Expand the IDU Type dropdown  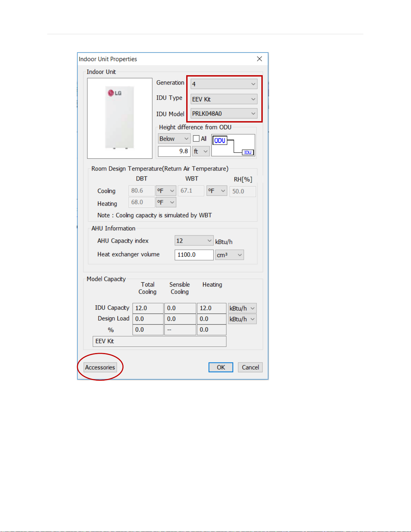[x=224, y=99]
